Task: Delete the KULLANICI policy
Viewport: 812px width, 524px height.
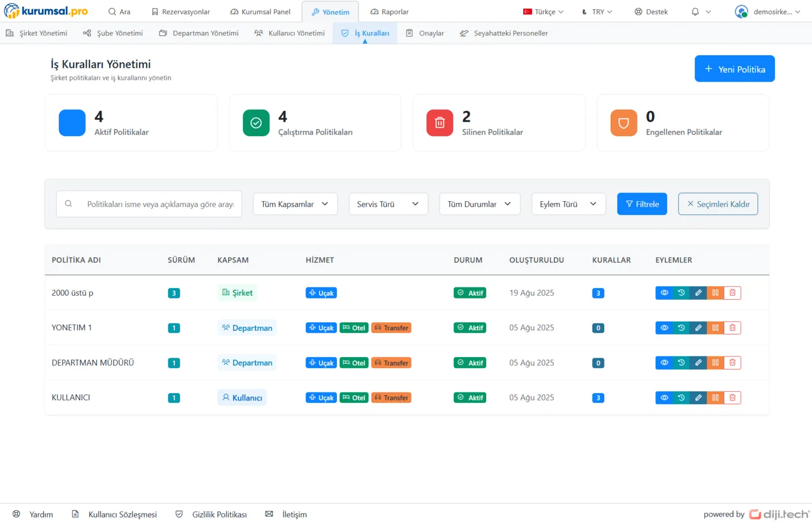Action: tap(733, 398)
